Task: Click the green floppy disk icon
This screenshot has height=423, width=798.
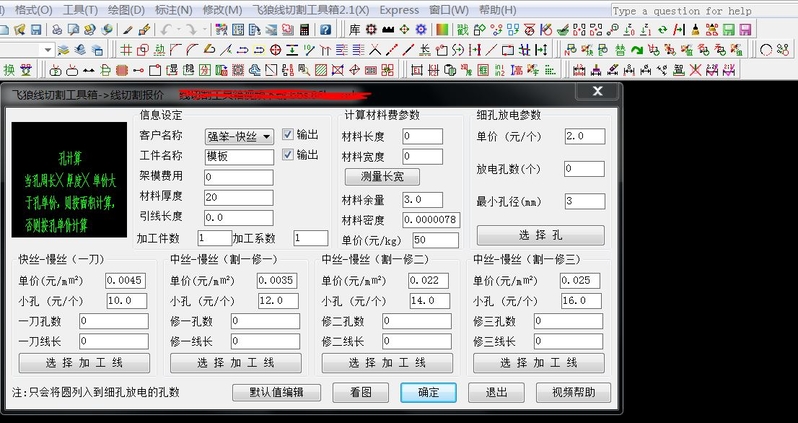Action: coord(729,30)
